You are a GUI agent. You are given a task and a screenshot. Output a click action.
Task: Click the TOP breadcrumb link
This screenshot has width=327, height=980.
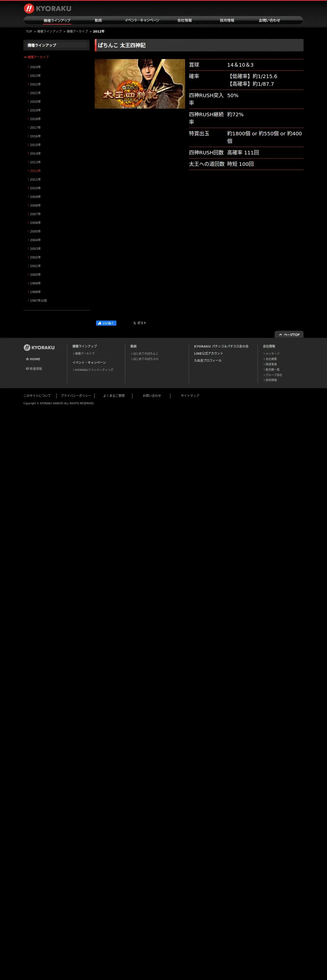(x=29, y=32)
